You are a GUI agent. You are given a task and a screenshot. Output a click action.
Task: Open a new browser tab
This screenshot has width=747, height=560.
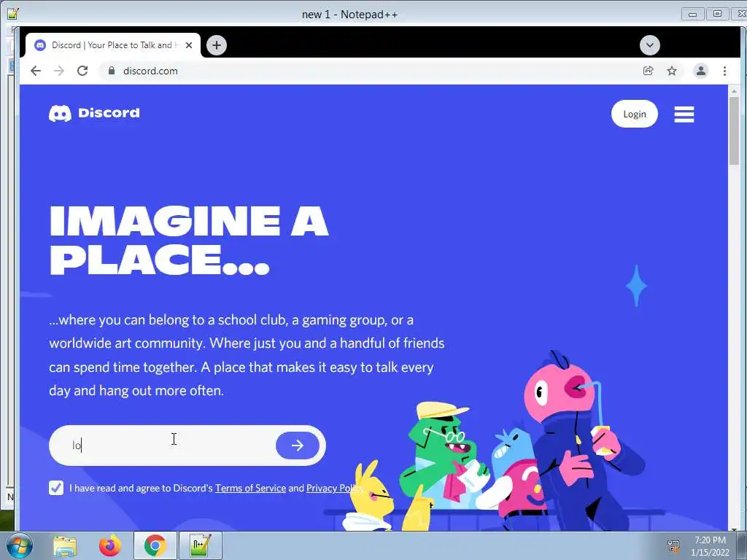pyautogui.click(x=217, y=45)
